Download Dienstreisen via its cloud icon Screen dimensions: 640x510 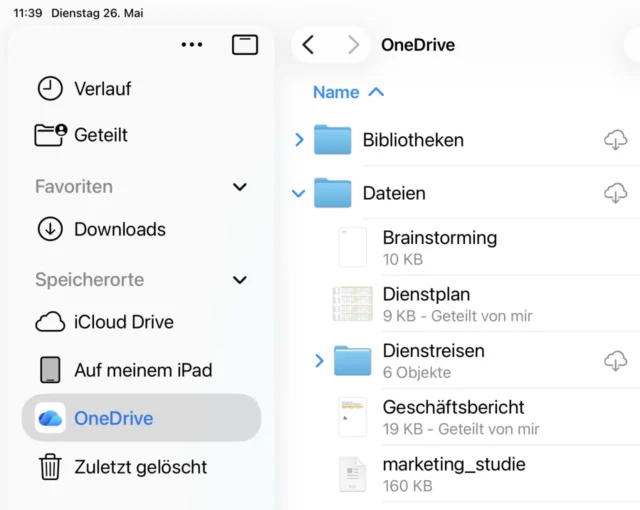pos(616,361)
